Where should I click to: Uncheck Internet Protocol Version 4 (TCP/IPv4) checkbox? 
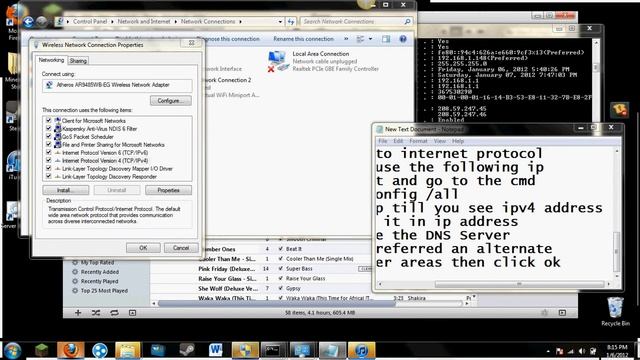pyautogui.click(x=49, y=160)
